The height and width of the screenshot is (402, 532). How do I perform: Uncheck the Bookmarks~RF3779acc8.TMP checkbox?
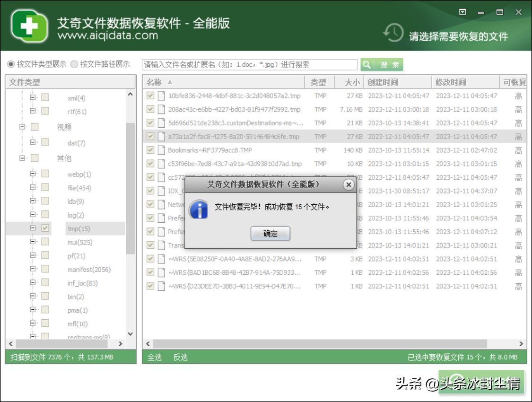150,150
